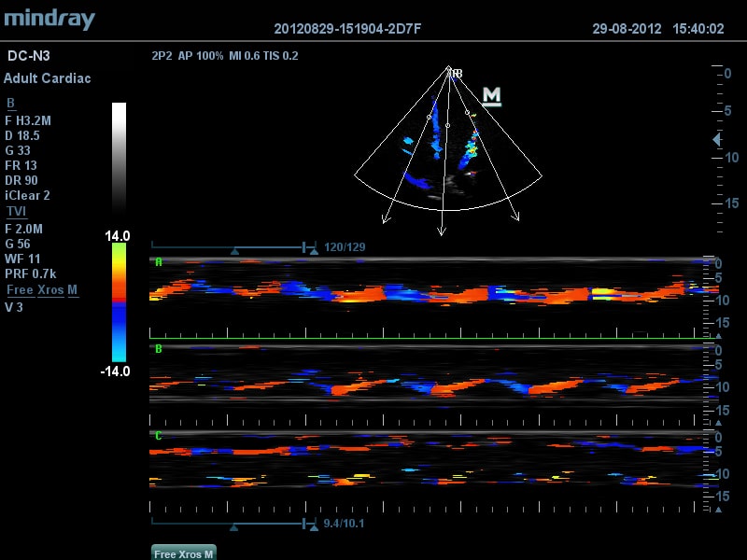This screenshot has width=747, height=560.
Task: Click the green B trace label
Action: pyautogui.click(x=158, y=350)
